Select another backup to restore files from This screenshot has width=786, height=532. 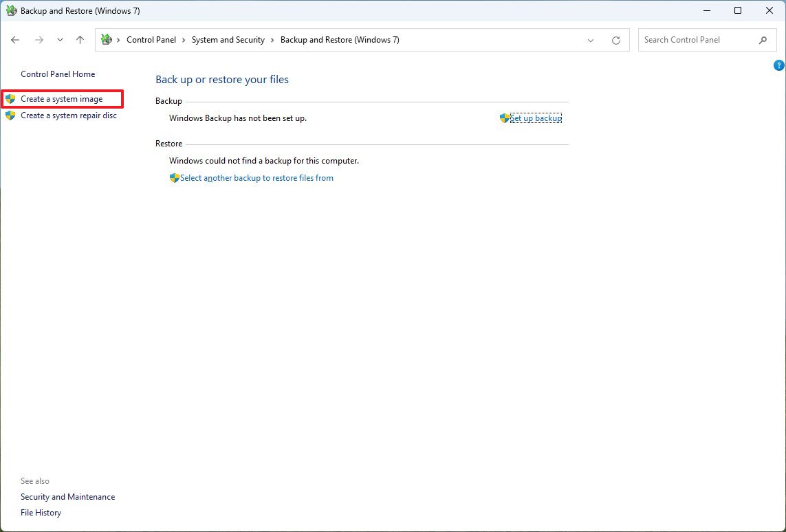click(x=257, y=177)
